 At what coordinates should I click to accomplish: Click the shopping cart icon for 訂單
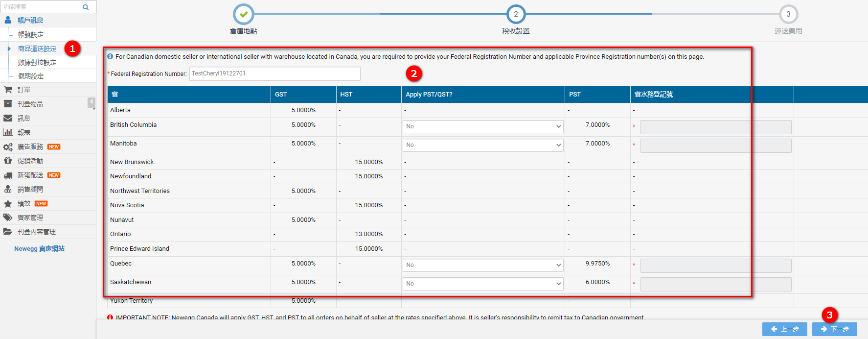click(x=8, y=90)
